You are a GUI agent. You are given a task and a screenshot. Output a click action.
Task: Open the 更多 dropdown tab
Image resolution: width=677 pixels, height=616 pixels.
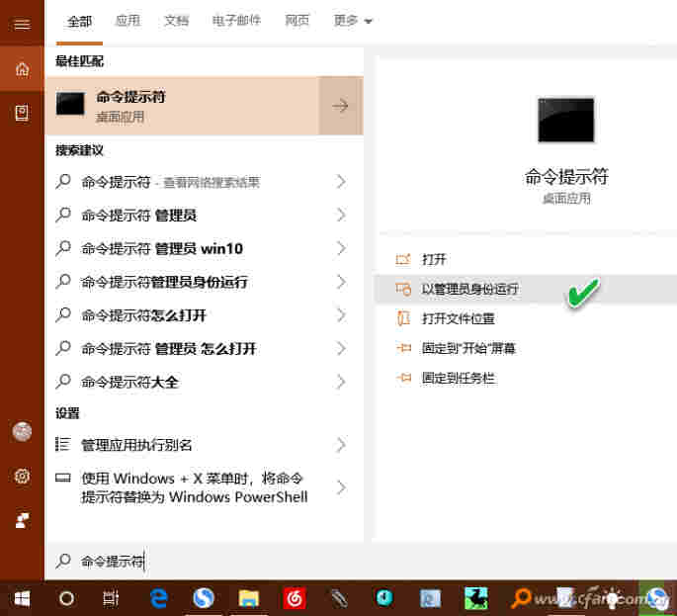coord(352,21)
